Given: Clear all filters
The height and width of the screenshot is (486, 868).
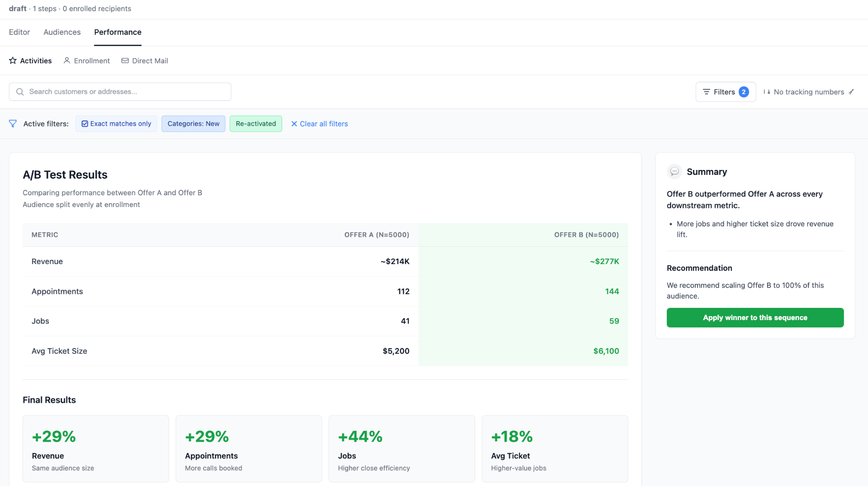Looking at the screenshot, I should 320,123.
